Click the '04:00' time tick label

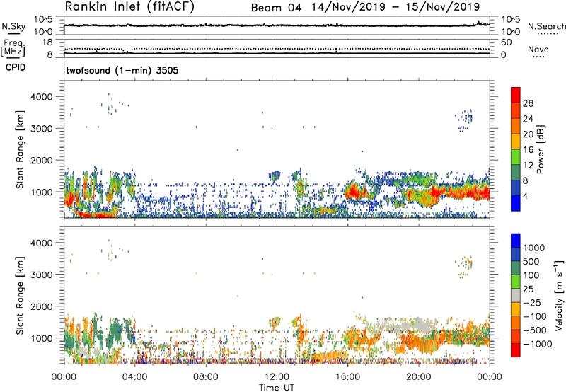pos(134,377)
